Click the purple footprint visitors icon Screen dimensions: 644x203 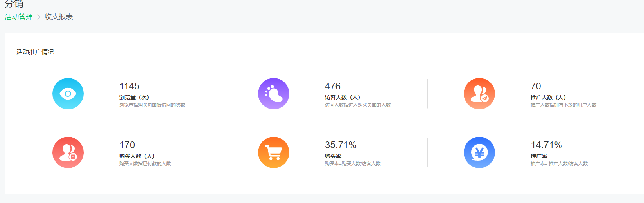[x=274, y=94]
